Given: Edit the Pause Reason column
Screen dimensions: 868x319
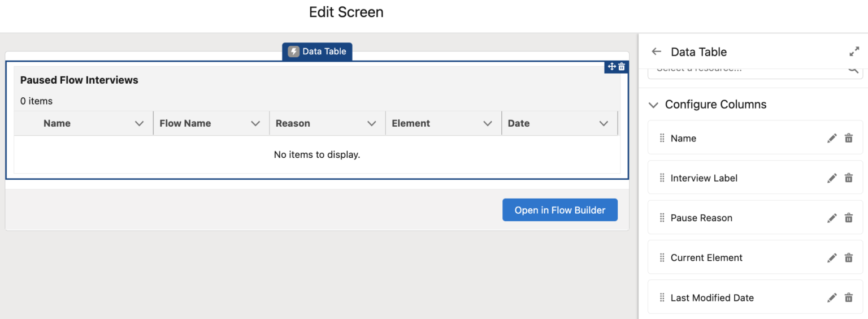Looking at the screenshot, I should tap(832, 218).
